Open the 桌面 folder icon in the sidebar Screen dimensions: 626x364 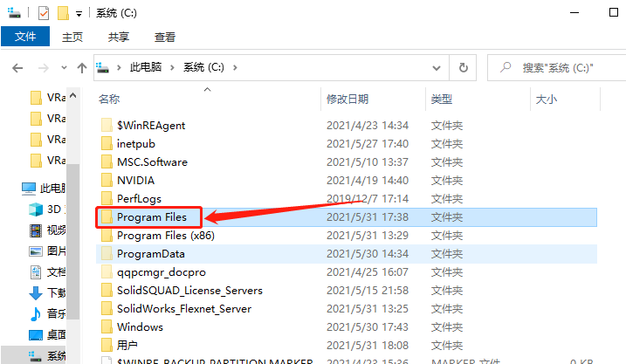click(36, 335)
